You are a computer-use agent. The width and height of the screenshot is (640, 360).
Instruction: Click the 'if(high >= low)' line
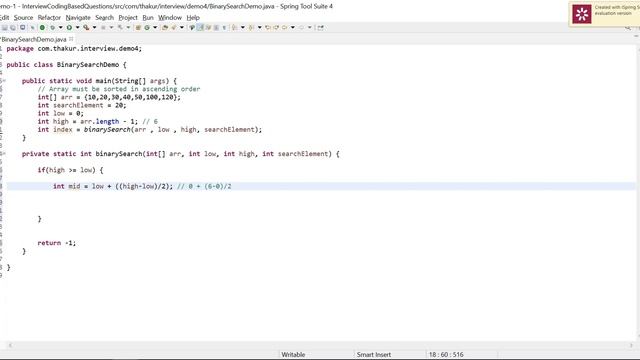coord(70,170)
